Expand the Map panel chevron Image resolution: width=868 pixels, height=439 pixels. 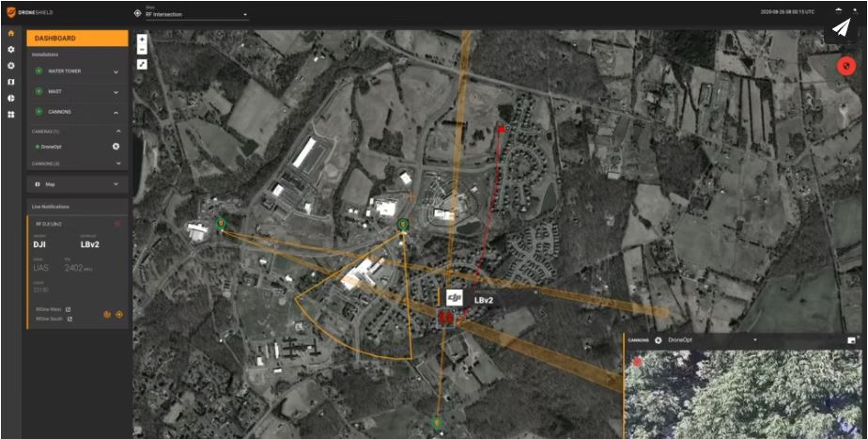(116, 184)
